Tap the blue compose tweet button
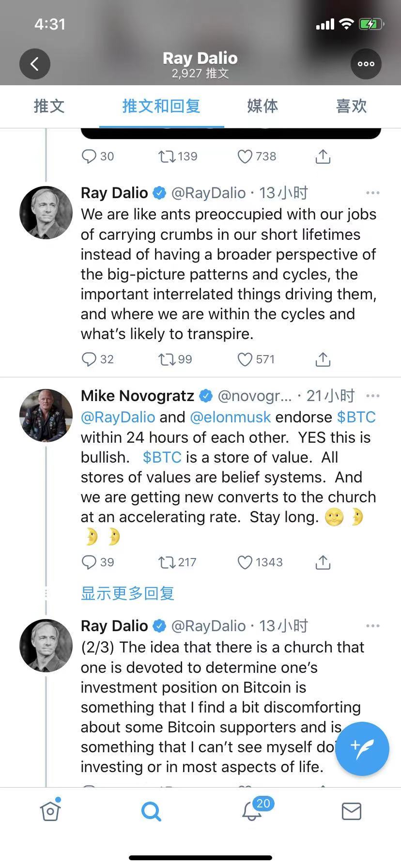Screen dimensions: 401x868 coord(362,749)
